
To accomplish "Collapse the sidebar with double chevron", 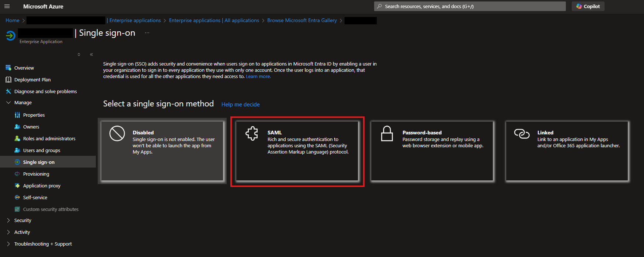I will pyautogui.click(x=91, y=54).
